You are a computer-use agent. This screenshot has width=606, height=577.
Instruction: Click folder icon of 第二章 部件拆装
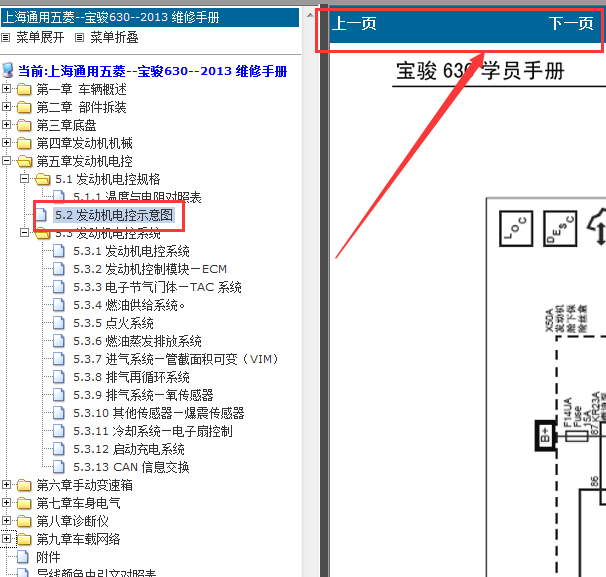(x=24, y=107)
